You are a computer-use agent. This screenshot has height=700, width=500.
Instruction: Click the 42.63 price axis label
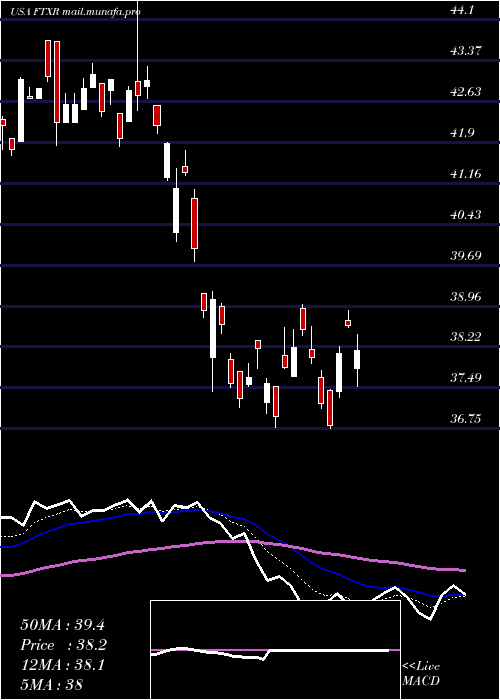coord(466,92)
